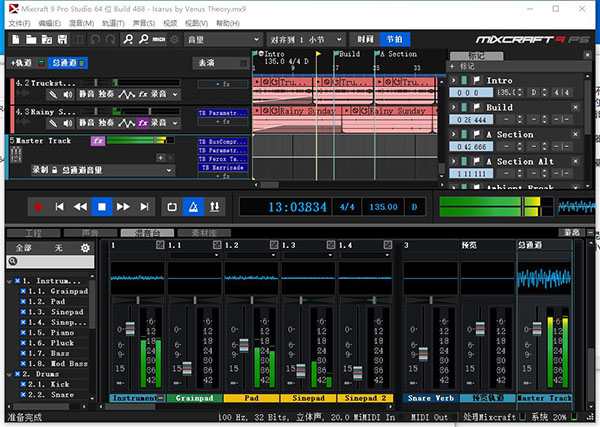Mute the 4.2 Truckst track
The width and height of the screenshot is (600, 427).
point(86,94)
